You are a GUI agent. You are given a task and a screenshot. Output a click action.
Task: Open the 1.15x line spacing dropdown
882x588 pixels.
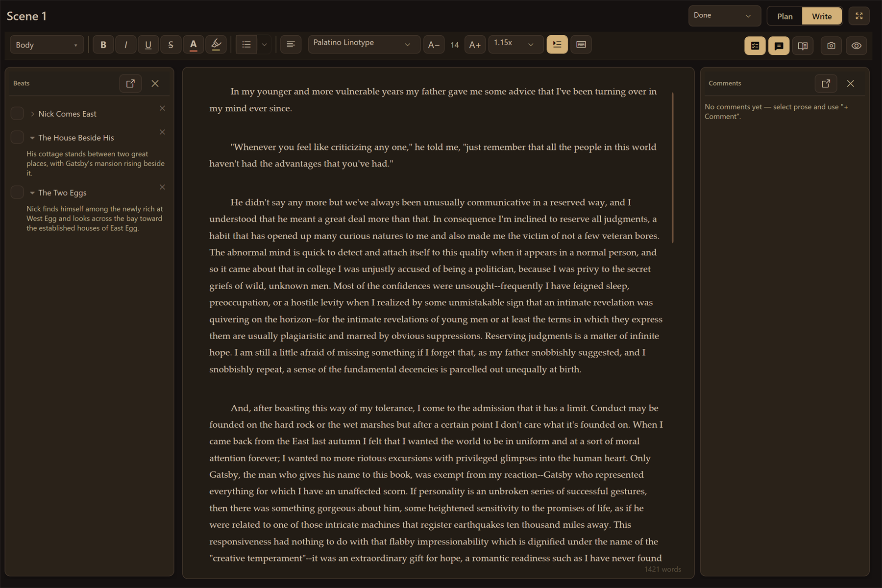click(x=516, y=44)
